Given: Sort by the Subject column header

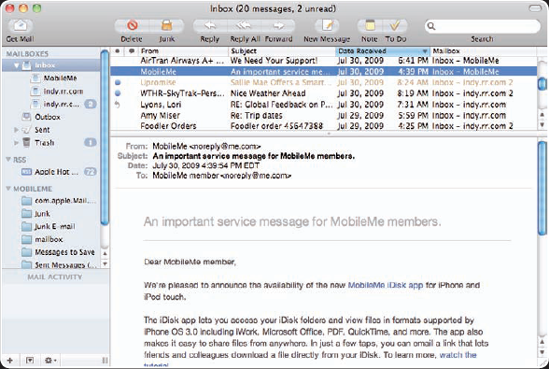Looking at the screenshot, I should click(282, 51).
